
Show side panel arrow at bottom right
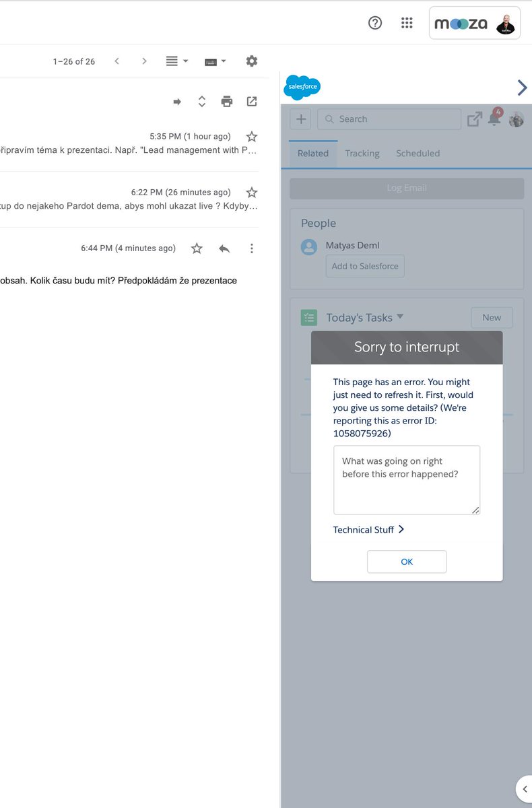(x=524, y=788)
